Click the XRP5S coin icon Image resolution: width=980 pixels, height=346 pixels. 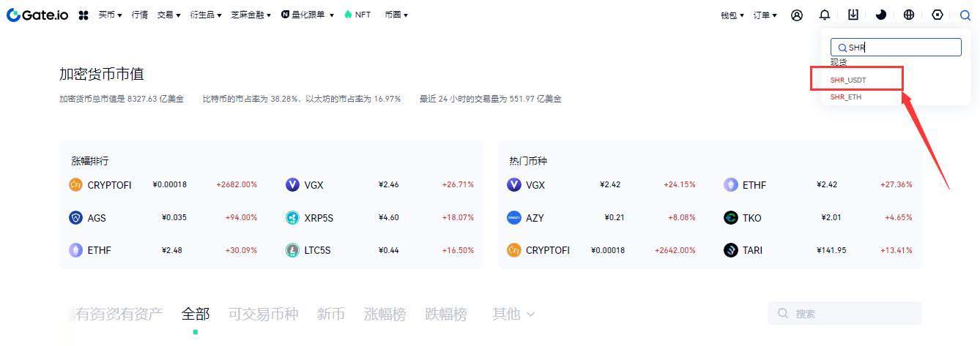click(x=292, y=217)
